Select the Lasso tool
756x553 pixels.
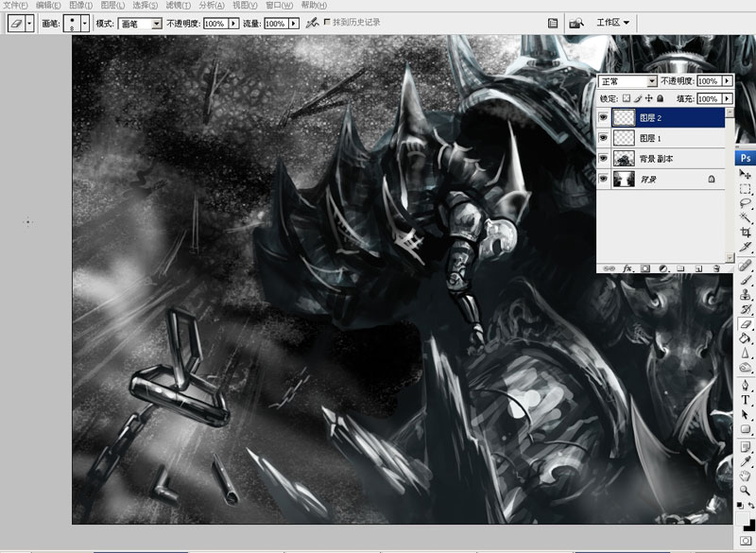coord(746,203)
